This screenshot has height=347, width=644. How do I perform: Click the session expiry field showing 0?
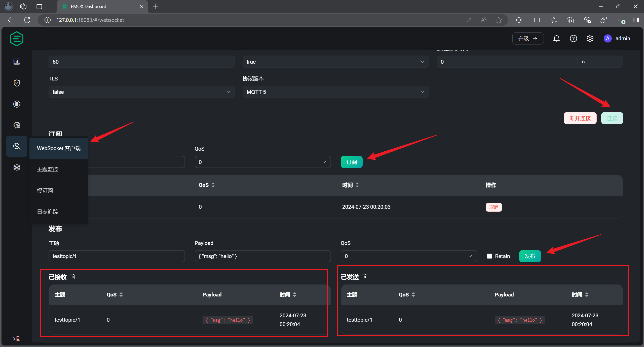click(507, 62)
